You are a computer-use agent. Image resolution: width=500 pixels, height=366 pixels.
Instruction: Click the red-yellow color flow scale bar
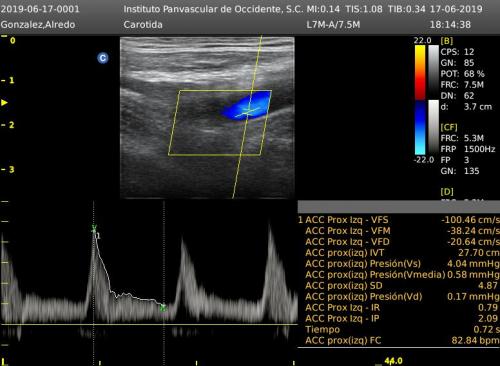pos(420,72)
